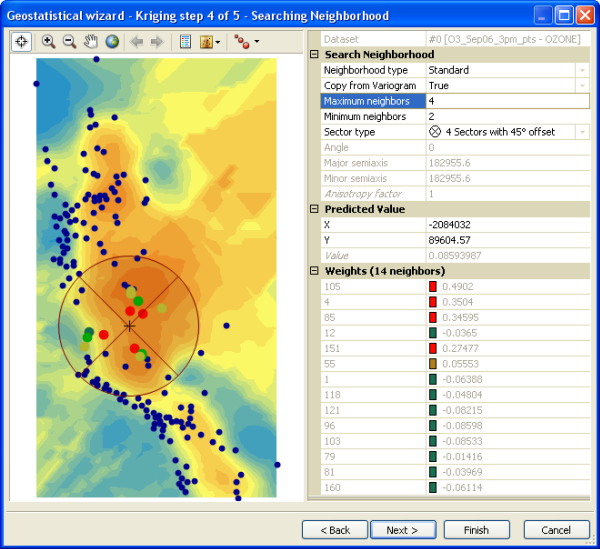
Task: Click the forward extent arrow icon
Action: (x=157, y=42)
